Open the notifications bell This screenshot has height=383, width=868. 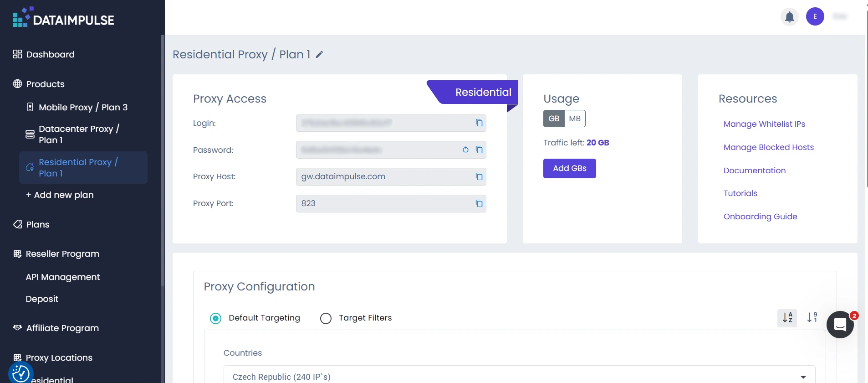coord(790,17)
